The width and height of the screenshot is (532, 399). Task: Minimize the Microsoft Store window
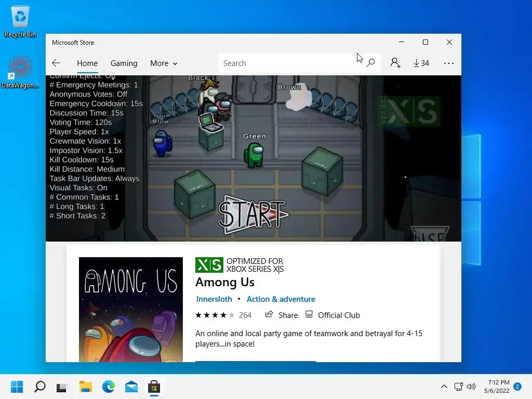tap(402, 42)
